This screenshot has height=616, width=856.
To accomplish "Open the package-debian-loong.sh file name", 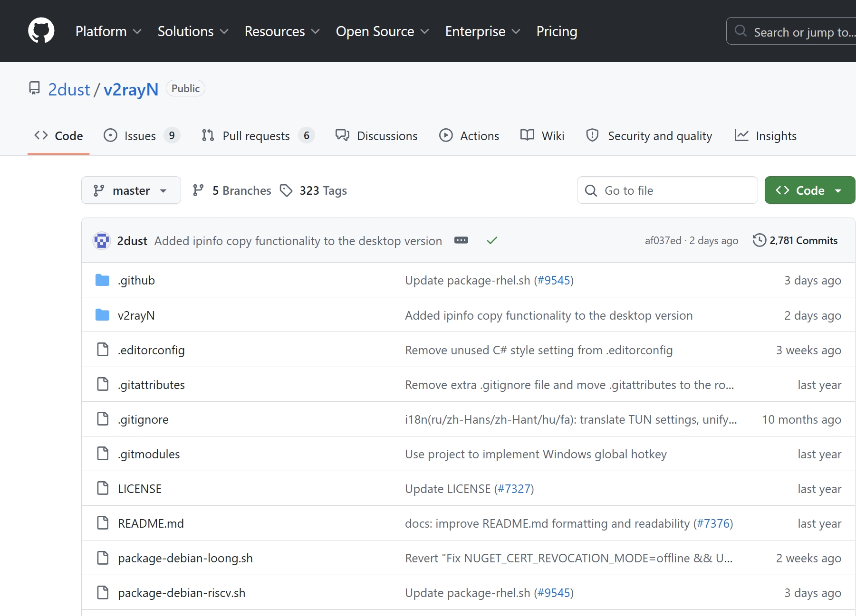I will pos(185,558).
